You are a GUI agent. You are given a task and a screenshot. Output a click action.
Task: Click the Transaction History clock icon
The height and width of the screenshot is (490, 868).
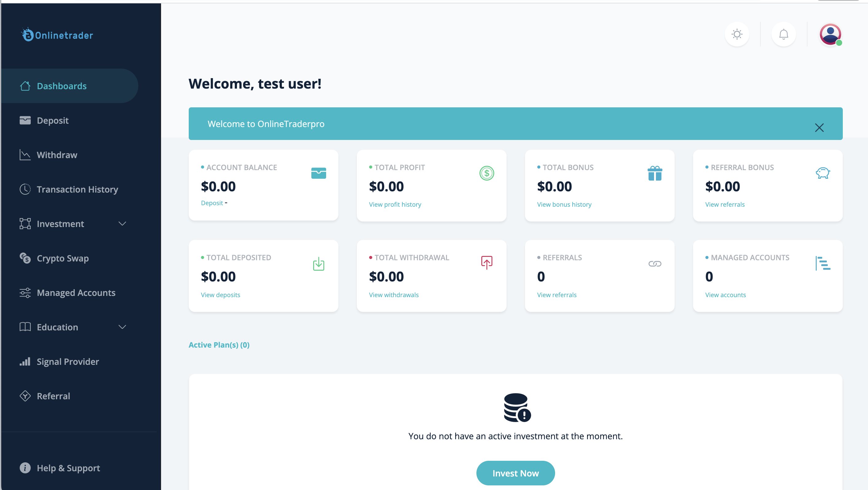25,189
